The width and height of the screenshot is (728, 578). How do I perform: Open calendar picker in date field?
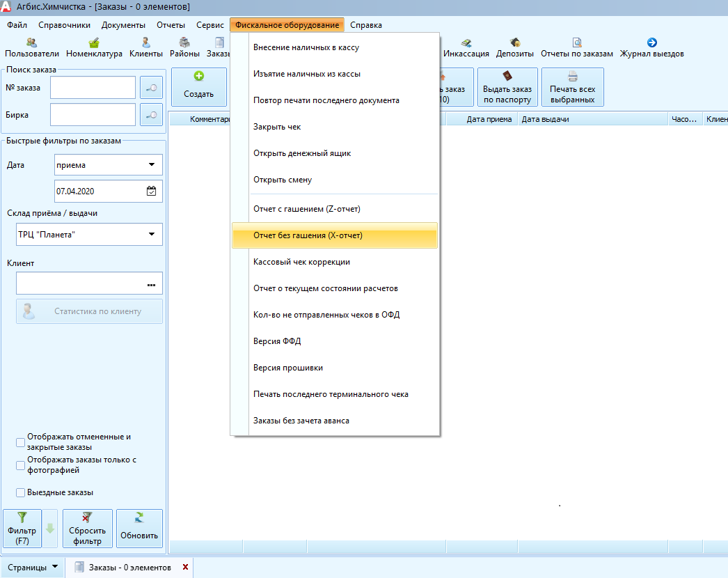coord(151,191)
